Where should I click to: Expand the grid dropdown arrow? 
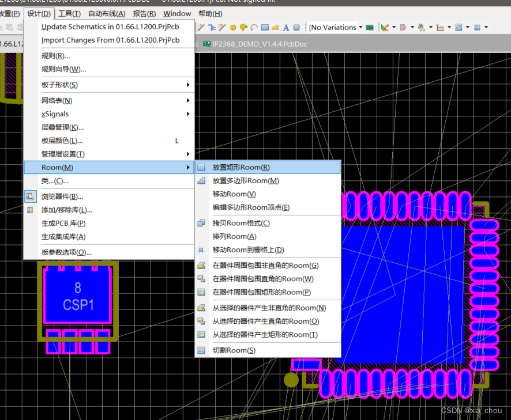point(486,27)
